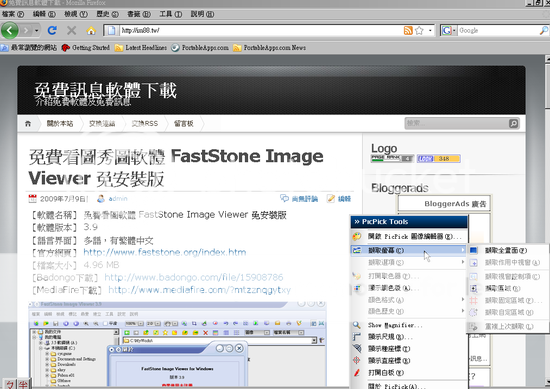This screenshot has height=389, width=550.
Task: Open the address bar URL dropdown arrow
Action: pyautogui.click(x=430, y=31)
